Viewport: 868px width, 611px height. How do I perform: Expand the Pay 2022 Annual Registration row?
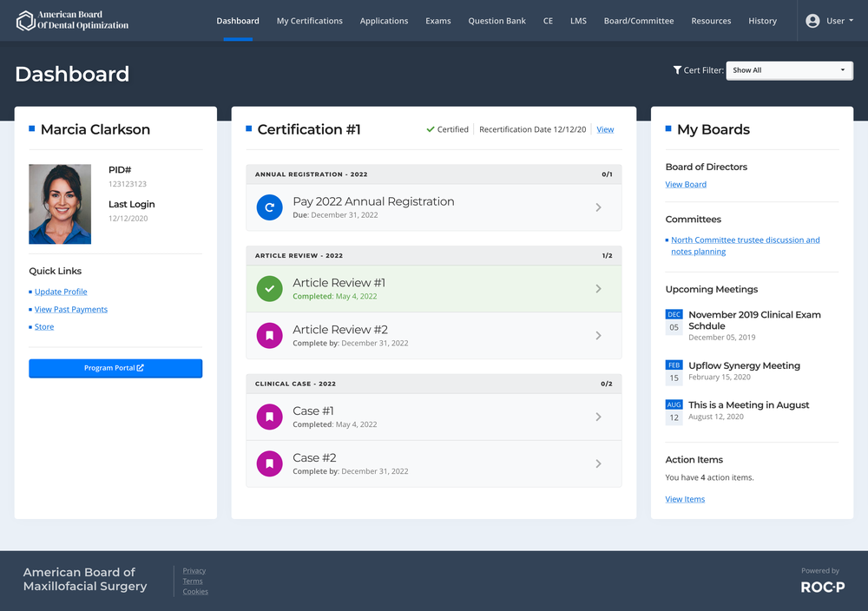[598, 207]
